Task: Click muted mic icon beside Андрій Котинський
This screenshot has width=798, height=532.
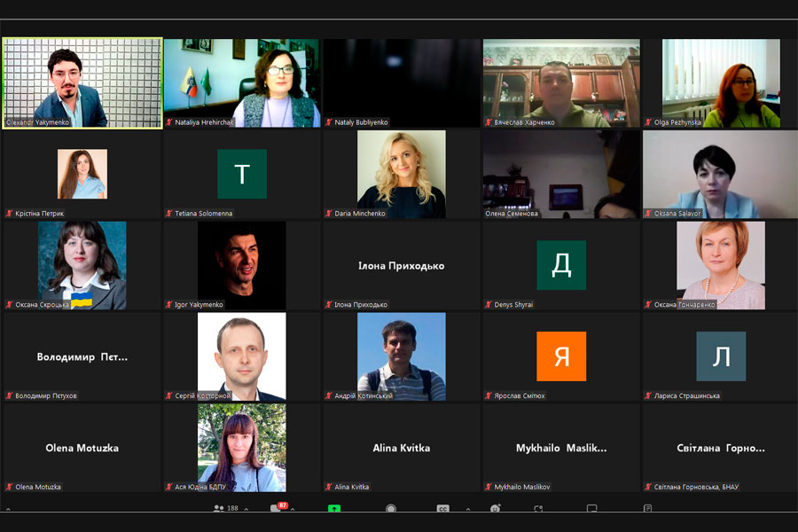Action: [329, 395]
